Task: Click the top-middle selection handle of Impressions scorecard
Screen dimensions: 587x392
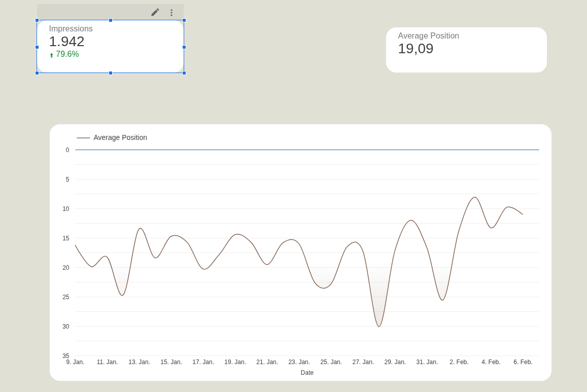Action: [111, 20]
